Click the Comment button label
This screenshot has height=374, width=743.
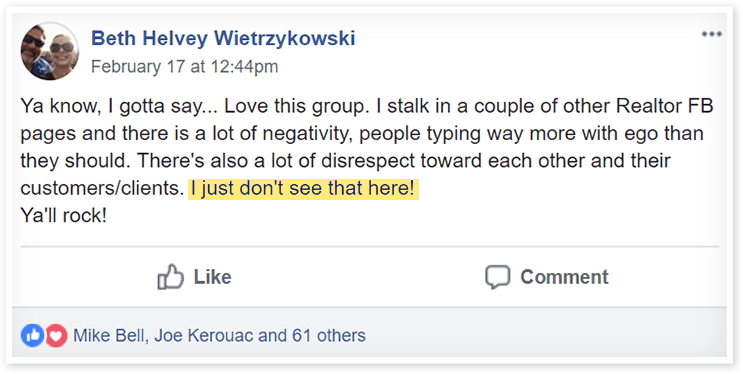564,277
